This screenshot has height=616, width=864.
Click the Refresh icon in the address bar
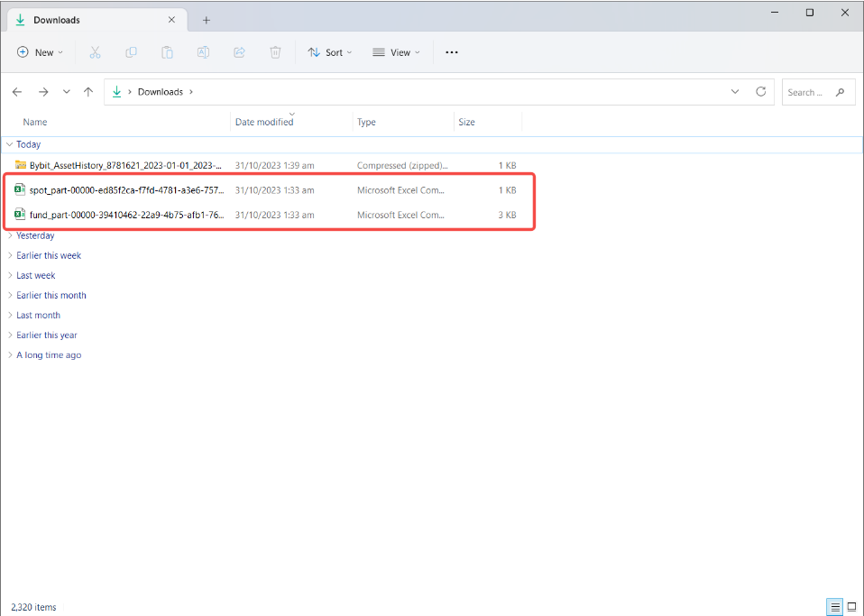(x=760, y=91)
